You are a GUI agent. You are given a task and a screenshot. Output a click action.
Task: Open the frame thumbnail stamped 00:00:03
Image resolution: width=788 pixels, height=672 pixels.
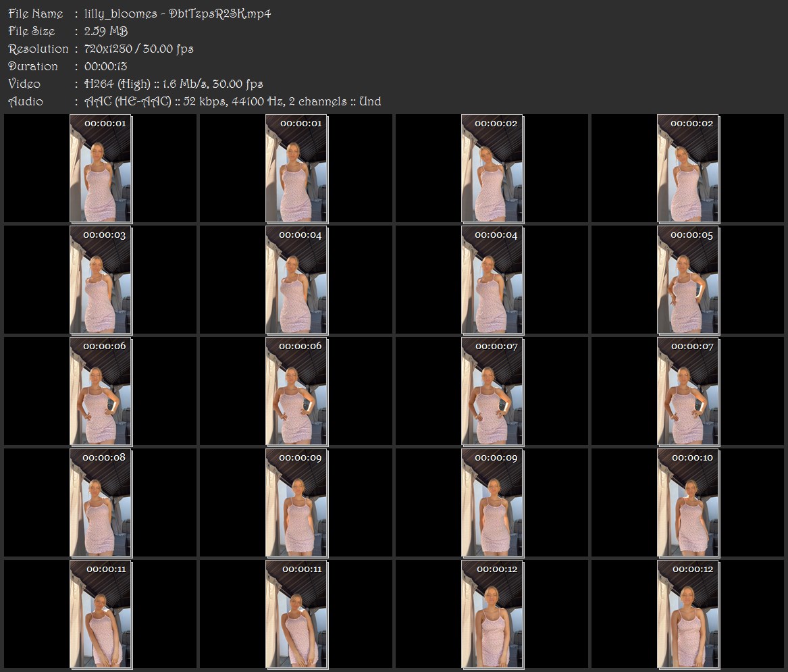coord(101,280)
